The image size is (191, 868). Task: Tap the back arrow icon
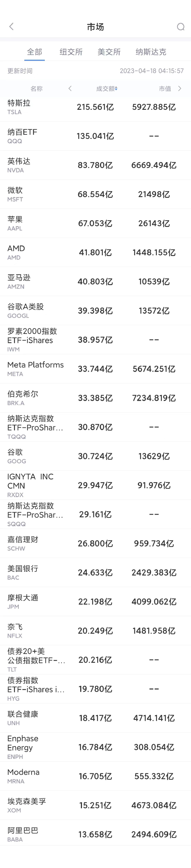click(11, 27)
